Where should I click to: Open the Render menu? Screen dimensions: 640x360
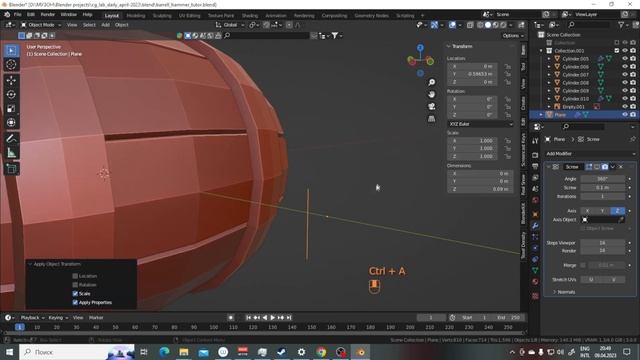point(48,15)
